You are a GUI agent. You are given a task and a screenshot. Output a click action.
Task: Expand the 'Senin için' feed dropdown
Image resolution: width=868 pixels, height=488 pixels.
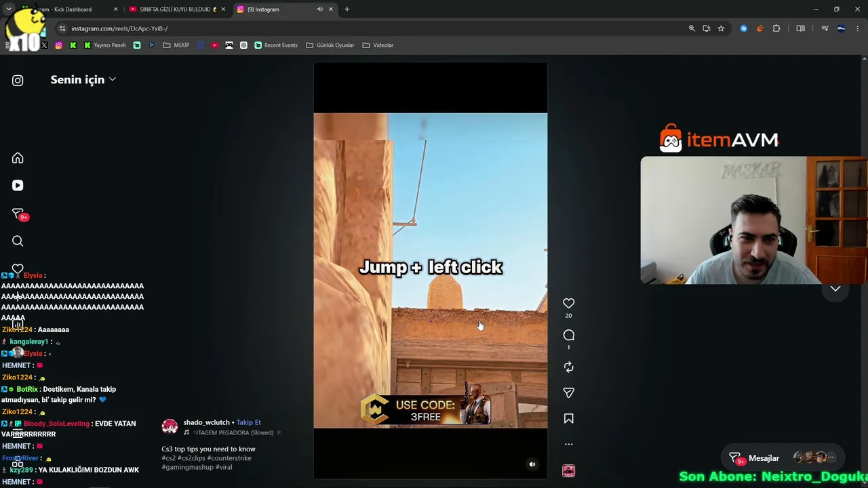(83, 80)
